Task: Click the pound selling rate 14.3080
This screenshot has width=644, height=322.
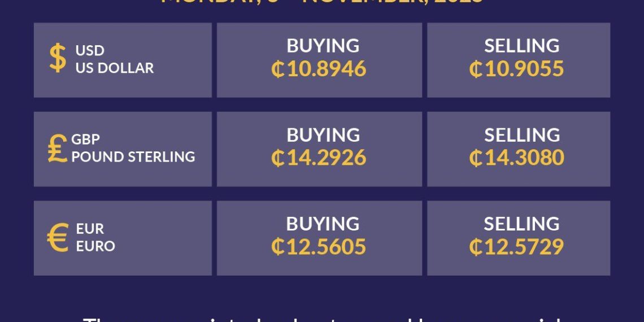Action: click(524, 158)
